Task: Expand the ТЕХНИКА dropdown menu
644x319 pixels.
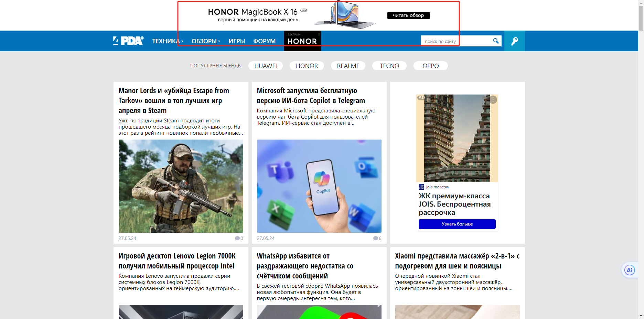Action: [168, 41]
